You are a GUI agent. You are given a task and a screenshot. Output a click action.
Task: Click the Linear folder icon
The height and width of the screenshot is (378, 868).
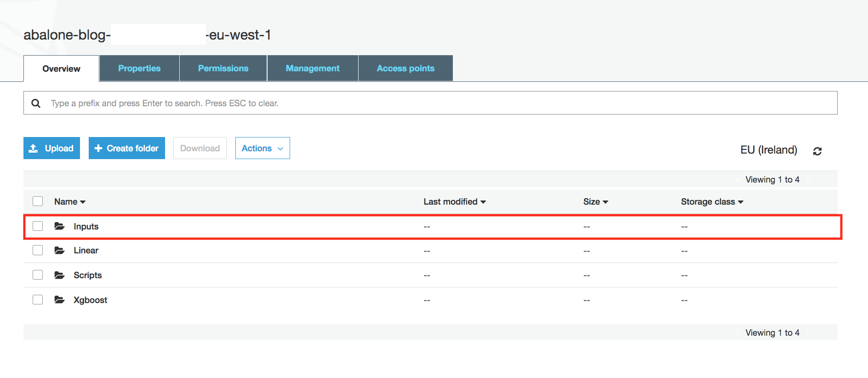point(59,250)
